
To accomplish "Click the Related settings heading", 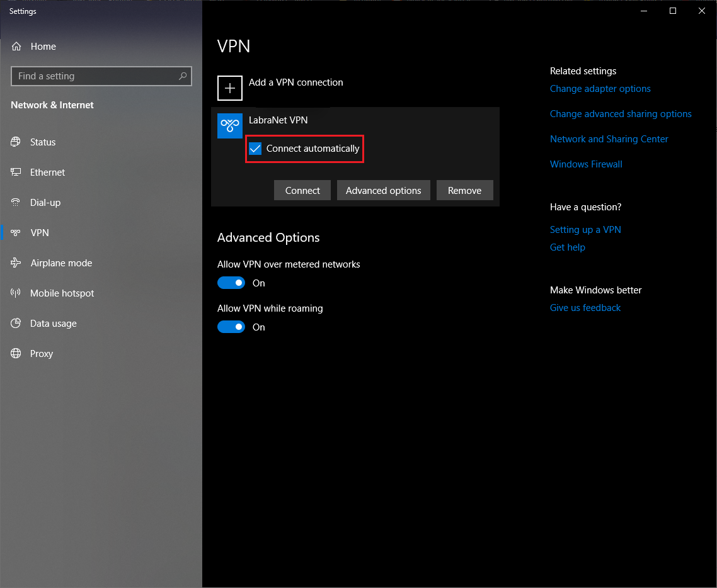I will [583, 71].
